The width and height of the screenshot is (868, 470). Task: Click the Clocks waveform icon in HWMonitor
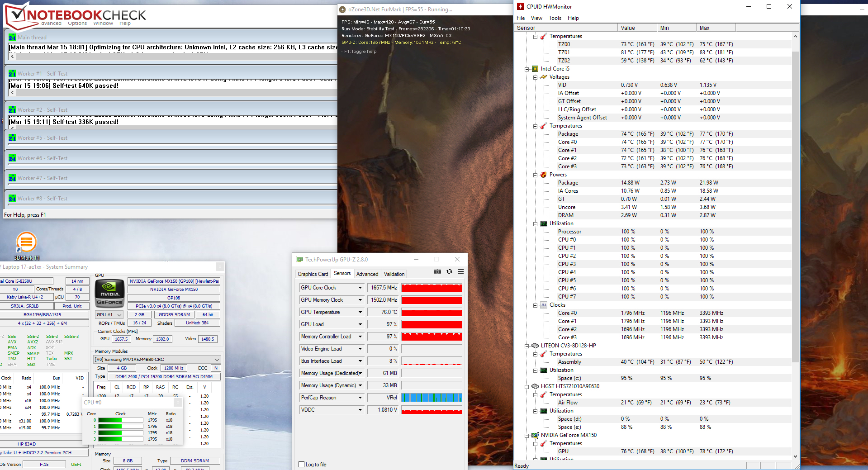coord(544,305)
